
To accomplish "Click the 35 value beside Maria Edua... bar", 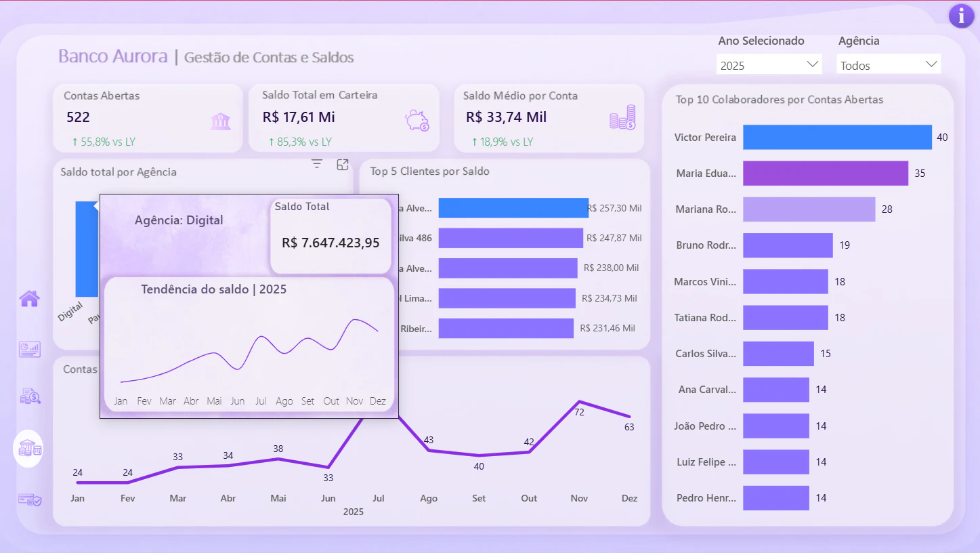I will coord(920,173).
